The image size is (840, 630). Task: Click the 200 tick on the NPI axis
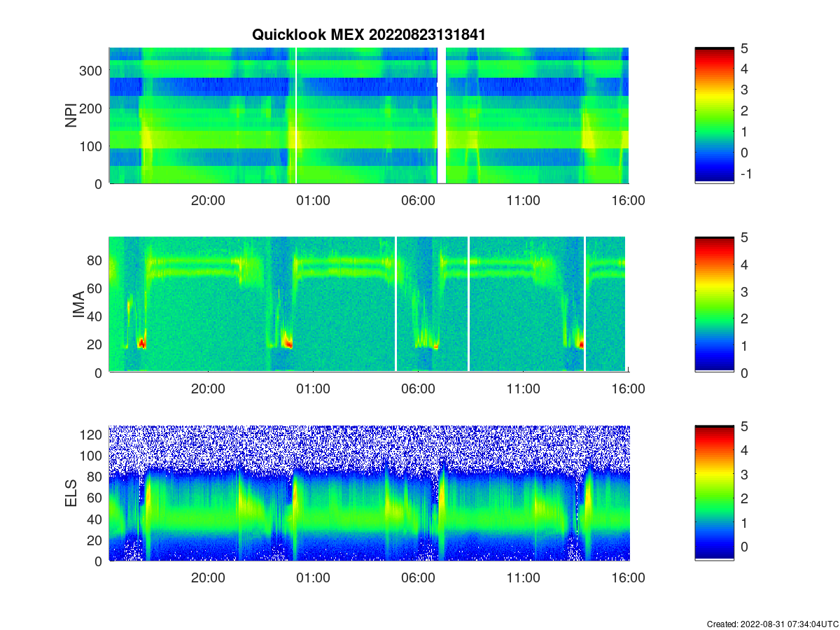pyautogui.click(x=92, y=108)
